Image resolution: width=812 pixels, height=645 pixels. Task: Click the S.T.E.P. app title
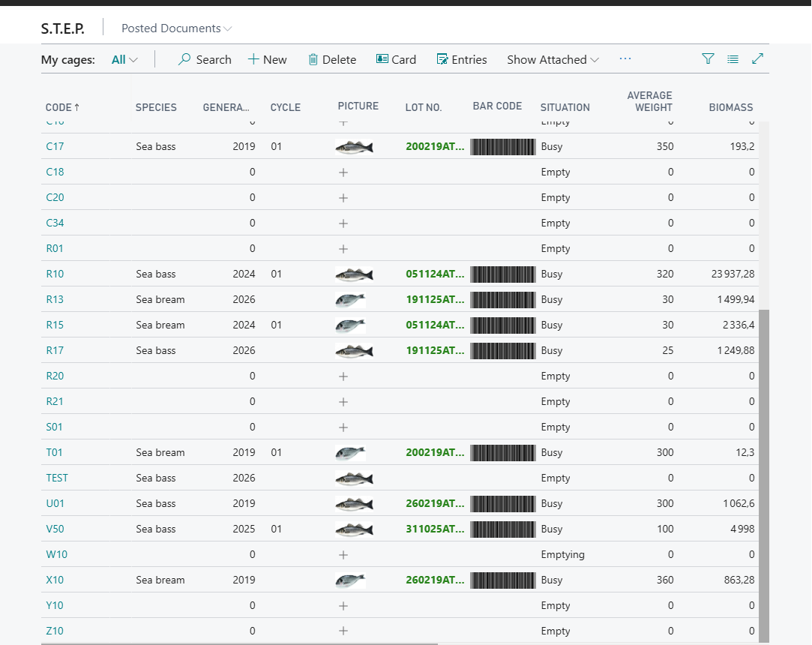(x=63, y=28)
